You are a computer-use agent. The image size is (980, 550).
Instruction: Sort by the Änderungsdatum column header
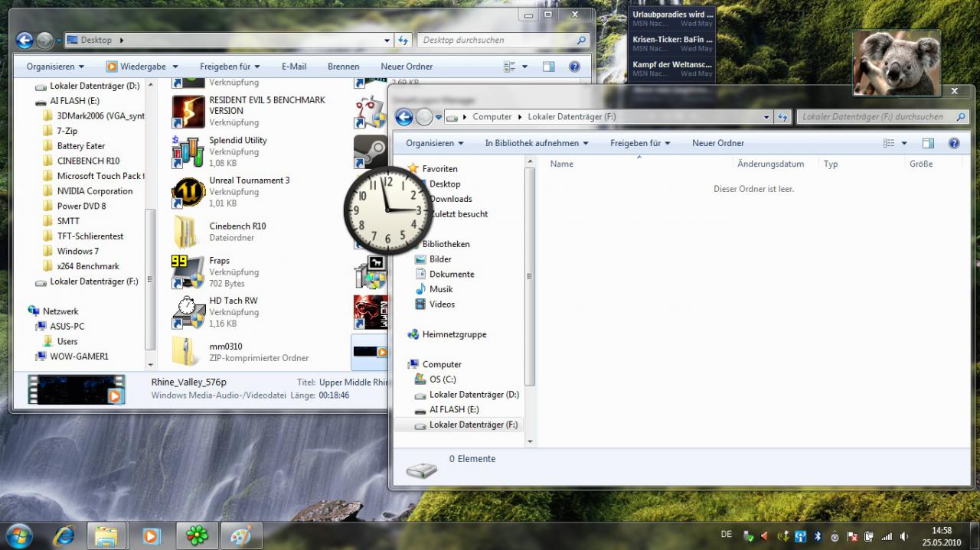click(x=771, y=164)
